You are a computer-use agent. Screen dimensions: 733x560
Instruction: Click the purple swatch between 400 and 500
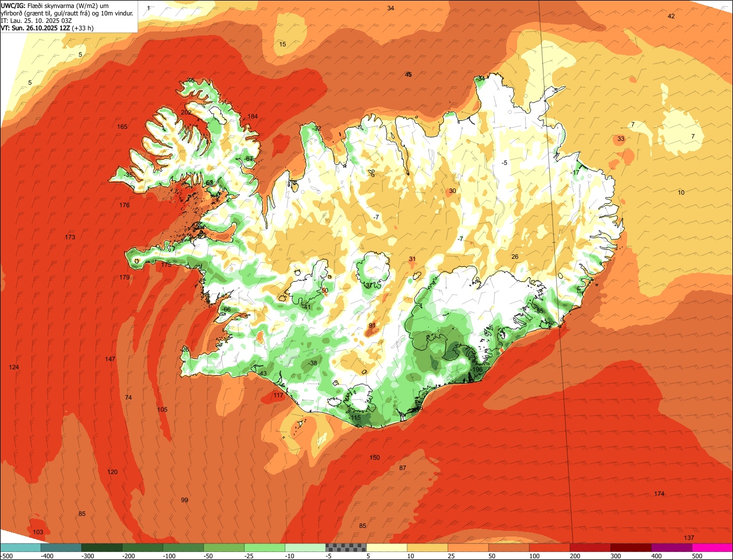click(671, 547)
